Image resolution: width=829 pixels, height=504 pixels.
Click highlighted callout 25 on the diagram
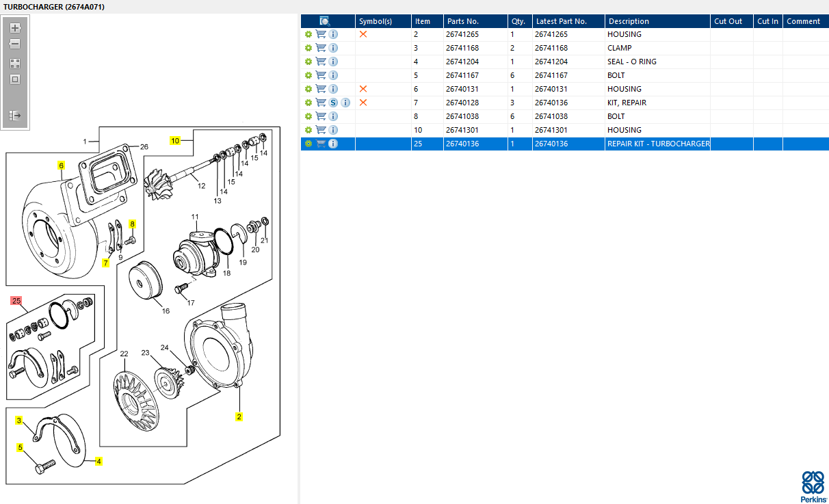coord(16,301)
